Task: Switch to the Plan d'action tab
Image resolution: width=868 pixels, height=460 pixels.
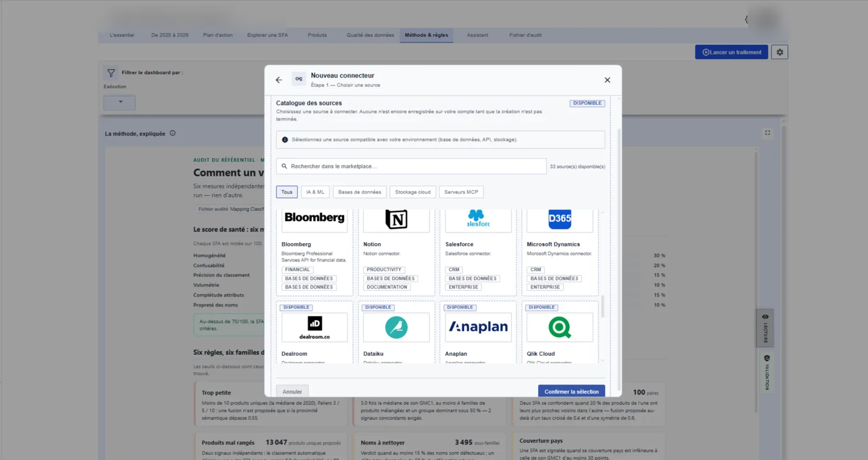Action: pyautogui.click(x=218, y=35)
